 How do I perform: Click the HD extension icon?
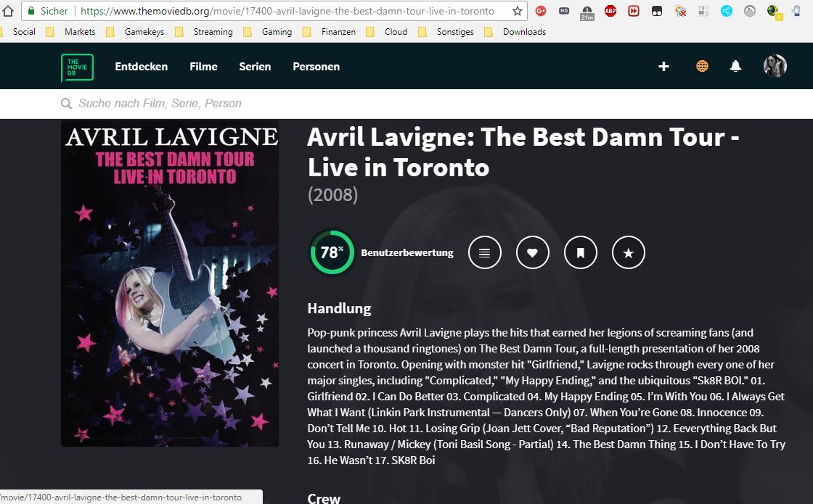[x=564, y=11]
